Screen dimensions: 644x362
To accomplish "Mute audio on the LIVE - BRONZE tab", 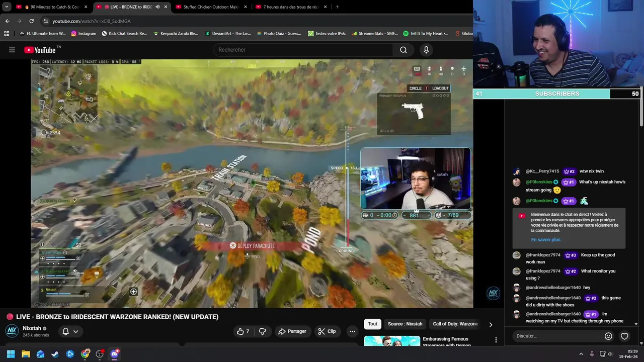I will (x=157, y=7).
